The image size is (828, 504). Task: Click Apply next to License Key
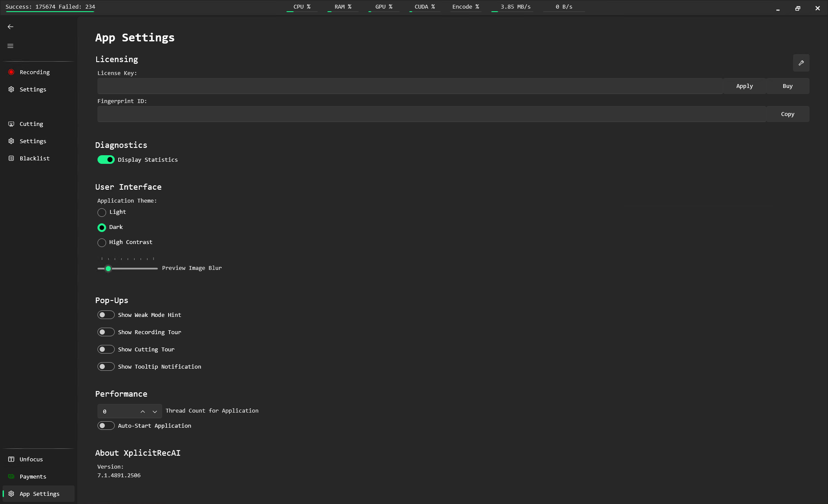click(x=745, y=86)
